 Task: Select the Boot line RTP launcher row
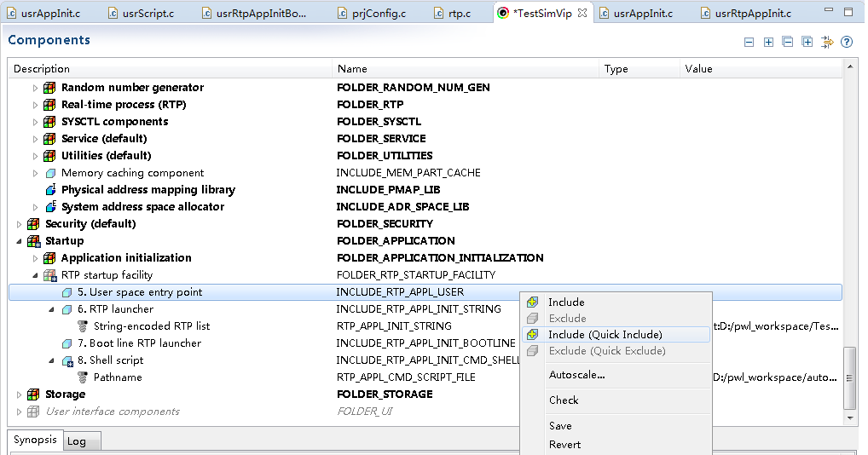point(145,343)
